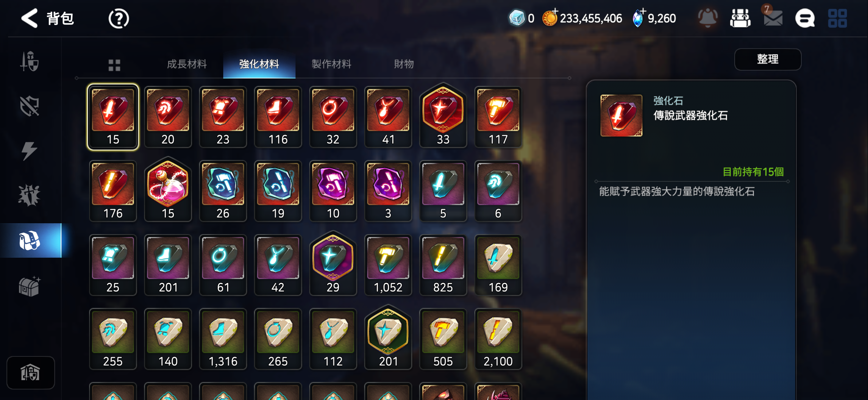Open the chat bubble icon

tap(805, 18)
